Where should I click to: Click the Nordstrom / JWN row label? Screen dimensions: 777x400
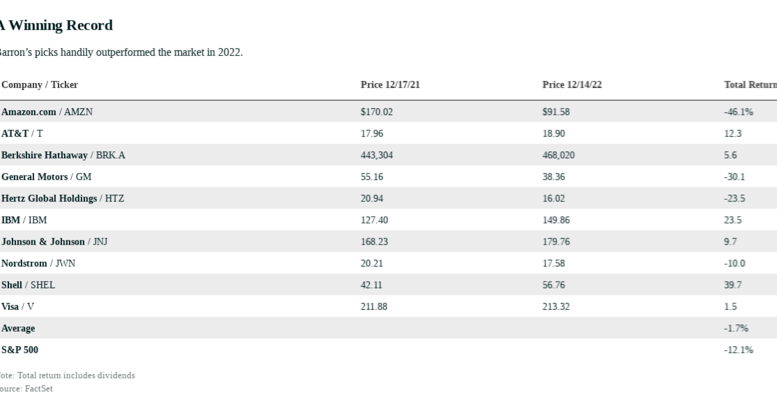(38, 263)
